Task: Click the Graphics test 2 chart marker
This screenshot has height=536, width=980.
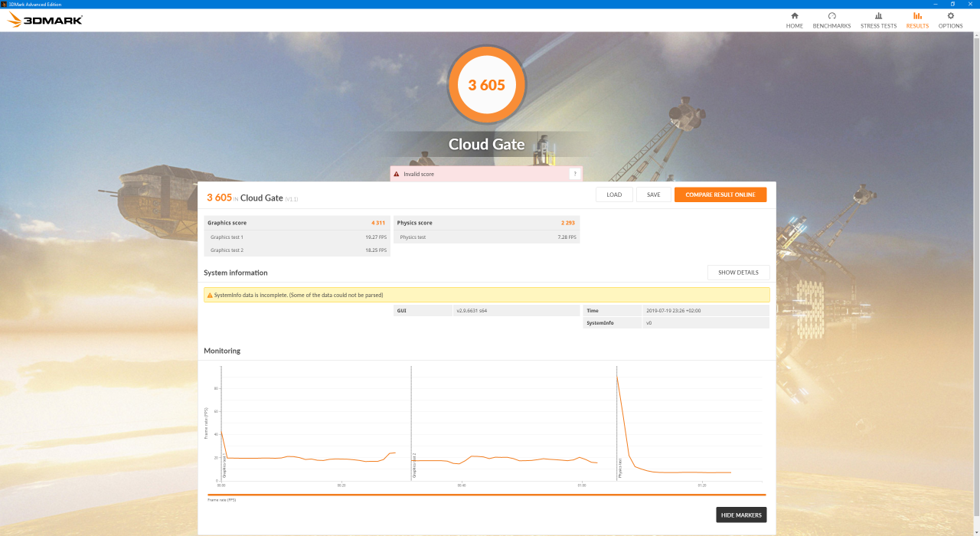Action: click(413, 465)
